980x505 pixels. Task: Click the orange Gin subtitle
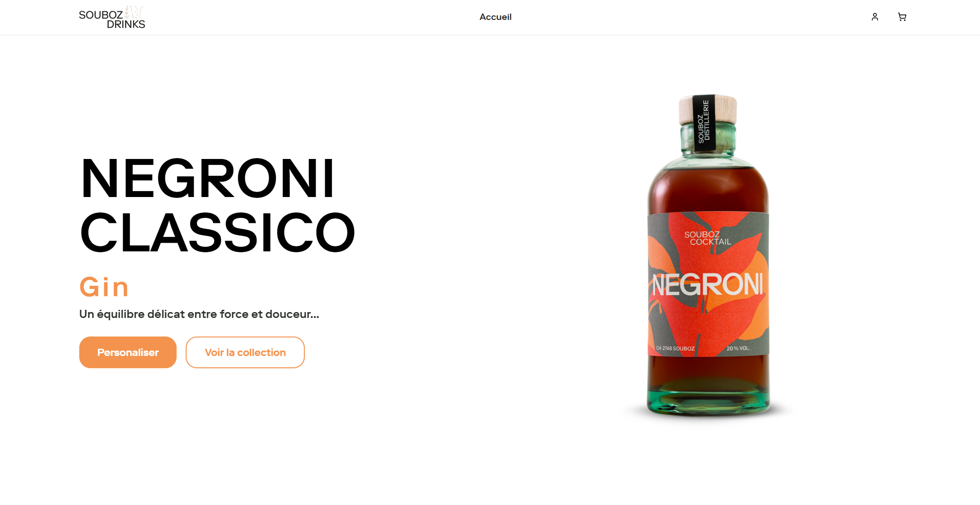104,287
